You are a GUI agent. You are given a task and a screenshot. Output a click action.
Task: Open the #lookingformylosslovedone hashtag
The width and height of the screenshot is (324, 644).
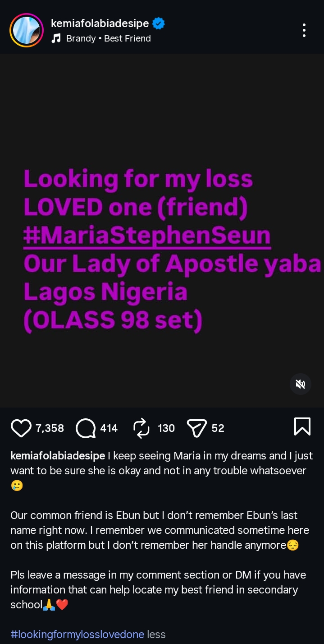(x=77, y=634)
